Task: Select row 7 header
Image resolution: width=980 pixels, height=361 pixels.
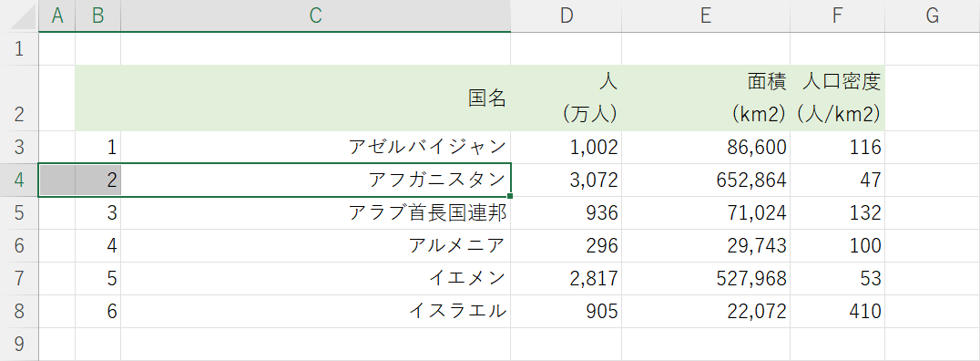Action: pos(19,278)
